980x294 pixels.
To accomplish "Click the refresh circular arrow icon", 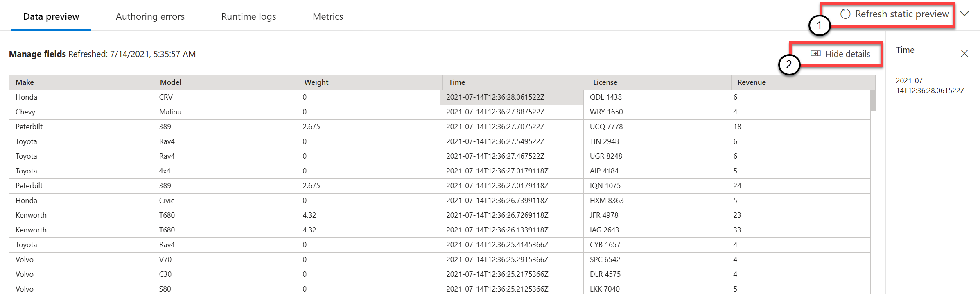I will coord(845,14).
